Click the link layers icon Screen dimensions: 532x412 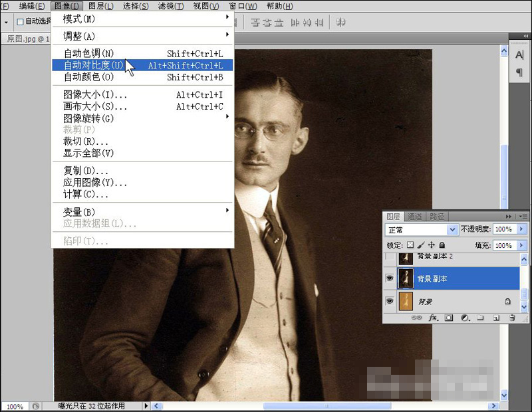point(417,318)
